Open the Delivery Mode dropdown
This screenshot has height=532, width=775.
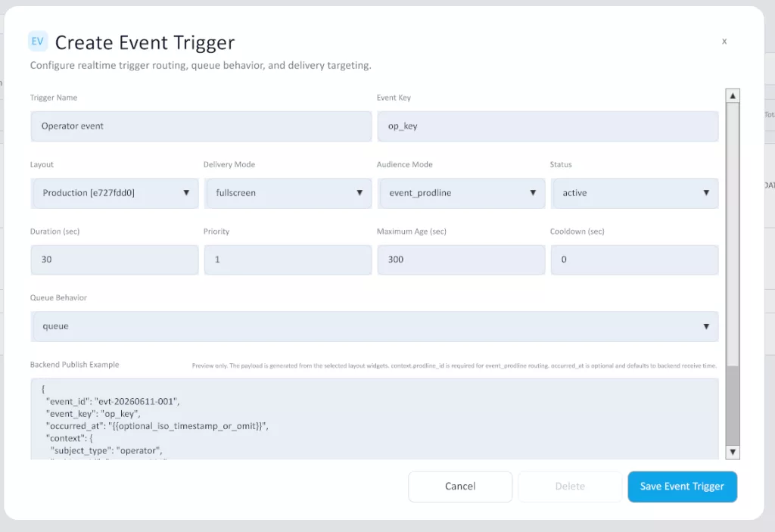tap(288, 193)
